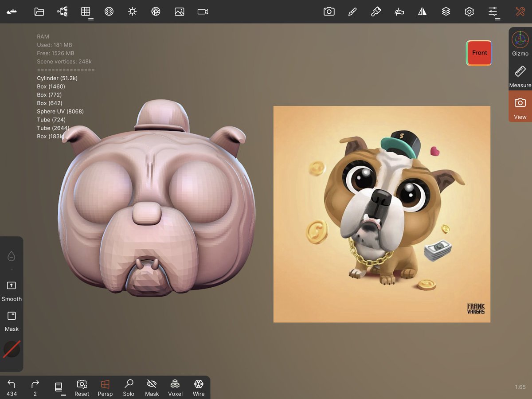Image resolution: width=532 pixels, height=399 pixels.
Task: Open the pen pressure settings icon
Action: pos(399,12)
